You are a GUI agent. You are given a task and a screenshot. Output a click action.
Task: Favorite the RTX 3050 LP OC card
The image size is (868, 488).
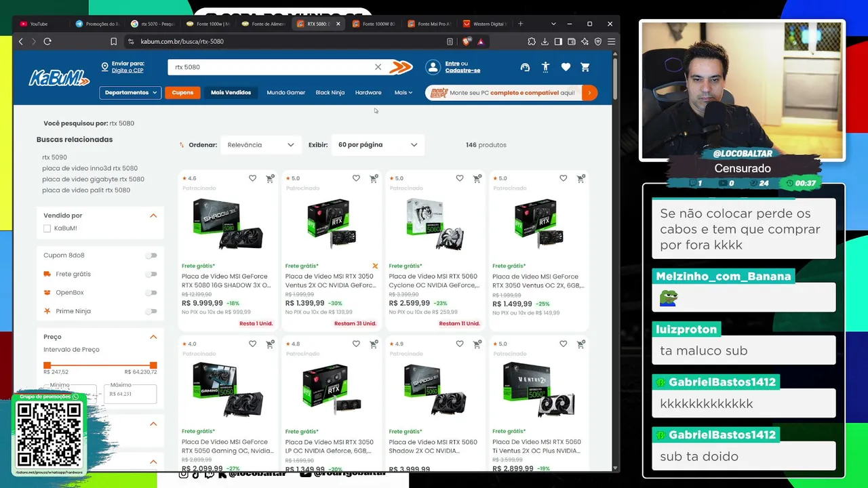pyautogui.click(x=356, y=344)
